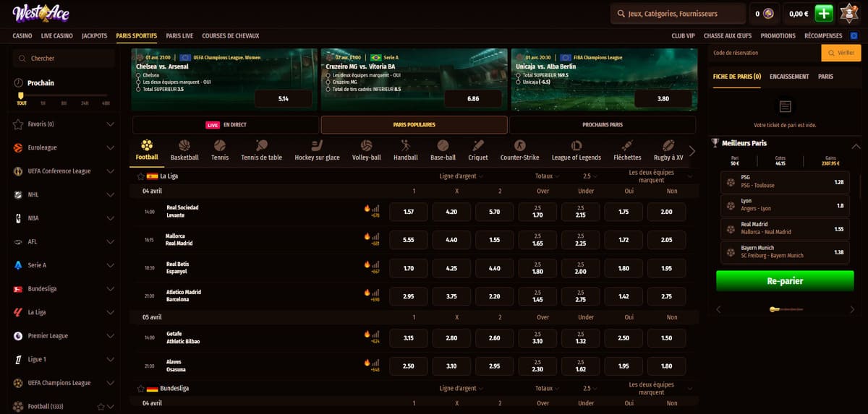
Task: Click the Jeux, Catégories, Fournisseurs search
Action: (678, 13)
